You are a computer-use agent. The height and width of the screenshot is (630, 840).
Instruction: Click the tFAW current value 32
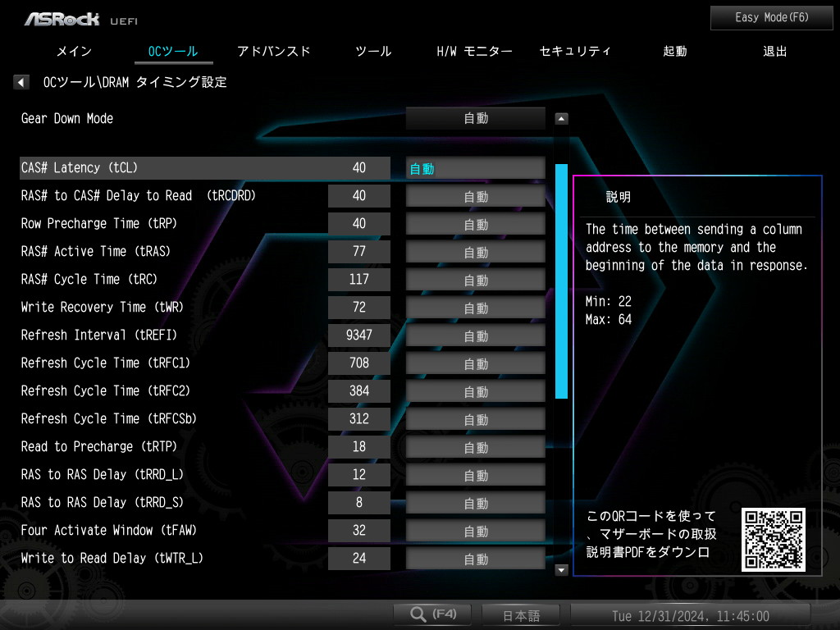click(359, 531)
